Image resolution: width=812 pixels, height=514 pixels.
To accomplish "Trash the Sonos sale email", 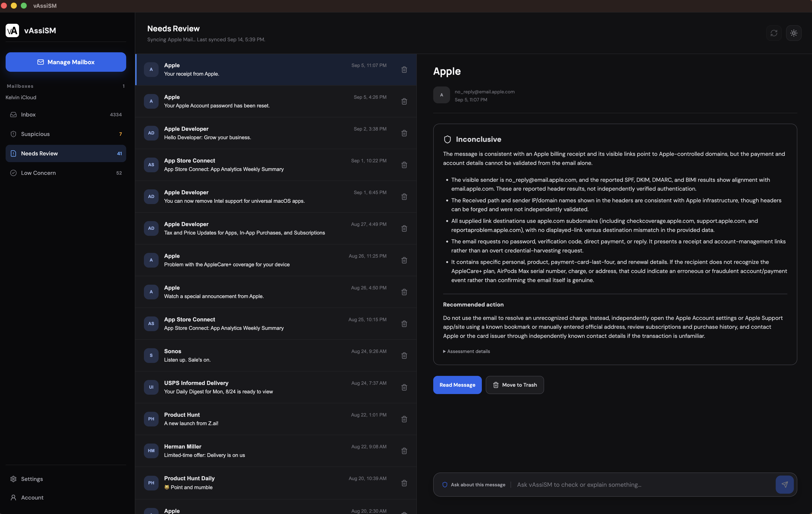I will pos(404,355).
